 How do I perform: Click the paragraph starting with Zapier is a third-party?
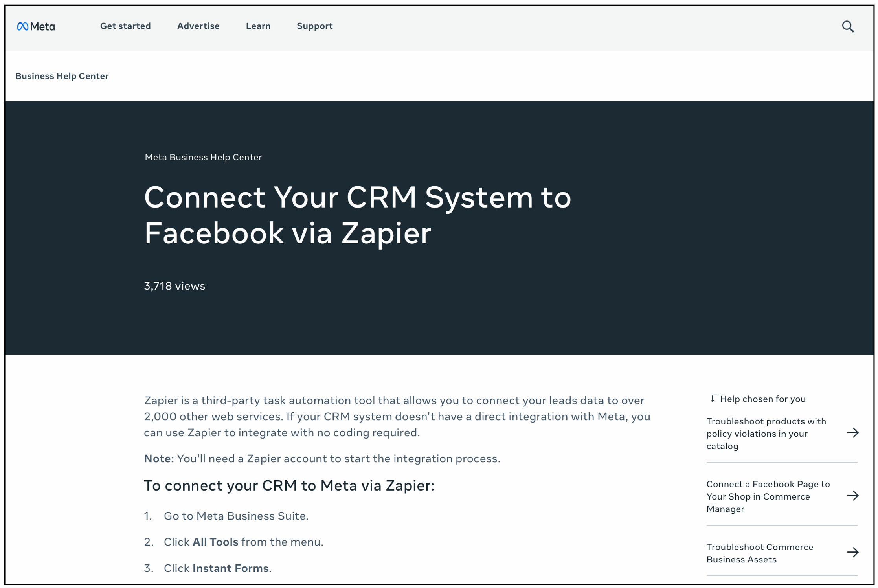point(397,416)
